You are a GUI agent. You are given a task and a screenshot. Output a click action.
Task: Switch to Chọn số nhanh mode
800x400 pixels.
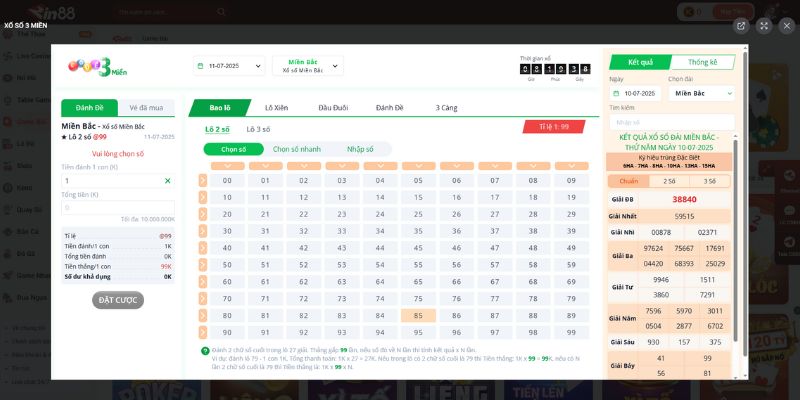[297, 149]
